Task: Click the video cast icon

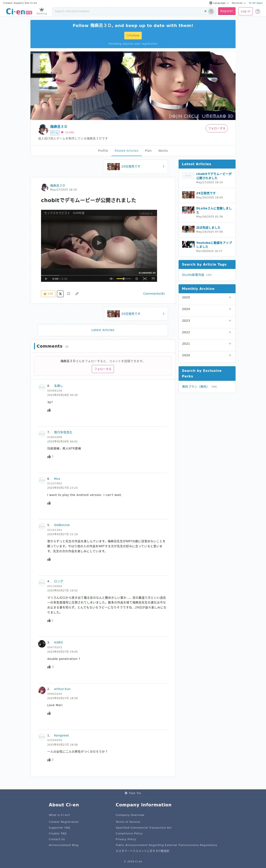Action: click(x=153, y=279)
